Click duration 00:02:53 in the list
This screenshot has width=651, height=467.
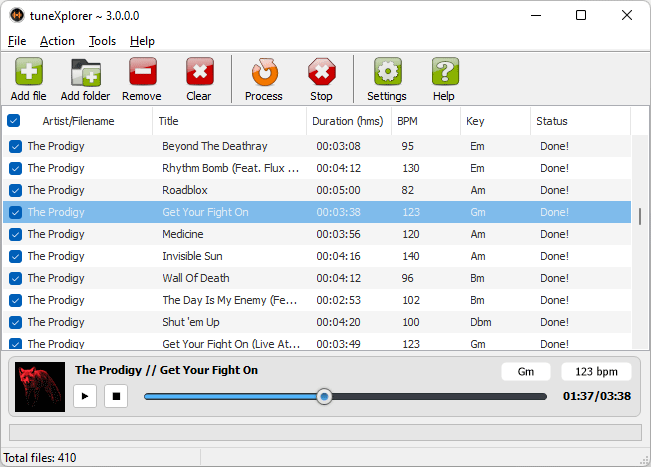tap(338, 300)
